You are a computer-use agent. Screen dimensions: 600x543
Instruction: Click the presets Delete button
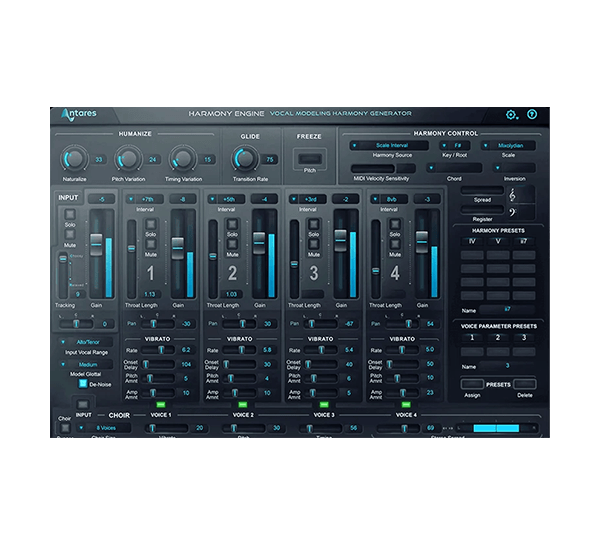[x=524, y=384]
